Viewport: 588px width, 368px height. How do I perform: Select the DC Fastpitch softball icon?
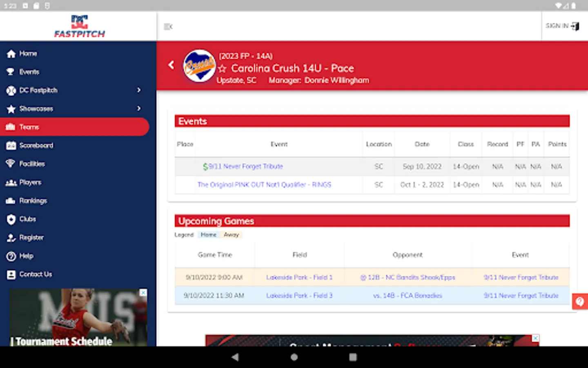(x=11, y=90)
